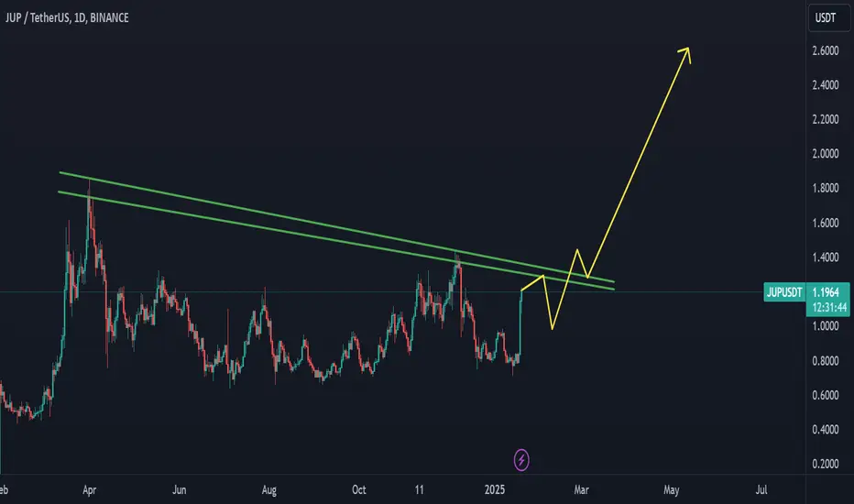Image resolution: width=854 pixels, height=504 pixels.
Task: Click the Jun label on time axis
Action: tap(180, 490)
